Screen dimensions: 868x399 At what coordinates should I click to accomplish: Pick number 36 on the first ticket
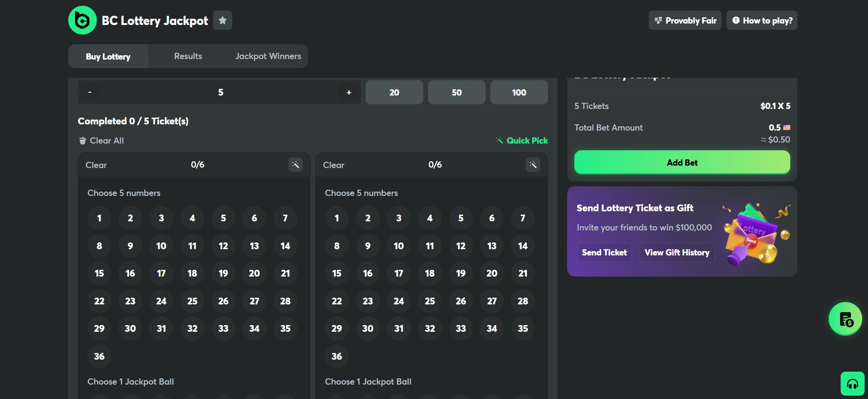coord(99,356)
